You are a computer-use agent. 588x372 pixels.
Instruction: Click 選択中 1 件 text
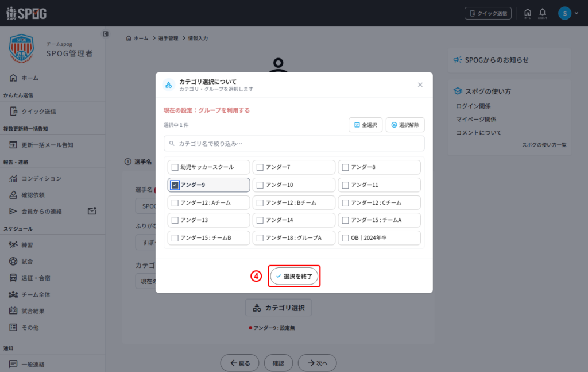176,125
